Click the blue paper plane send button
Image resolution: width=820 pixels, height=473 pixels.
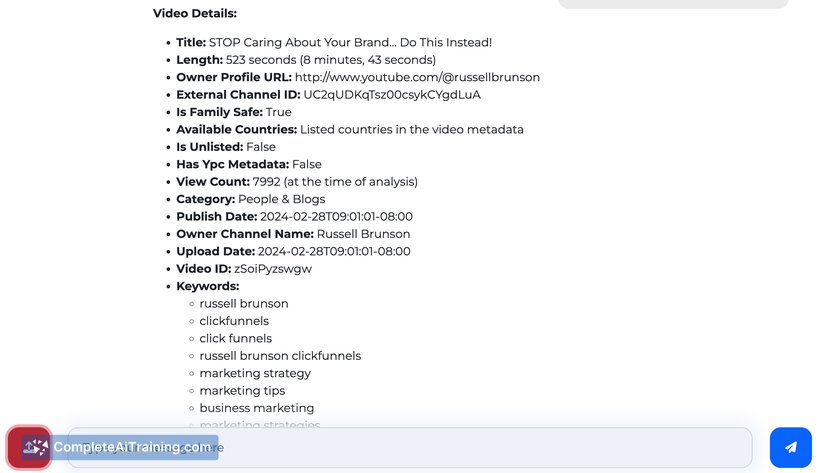pos(790,447)
